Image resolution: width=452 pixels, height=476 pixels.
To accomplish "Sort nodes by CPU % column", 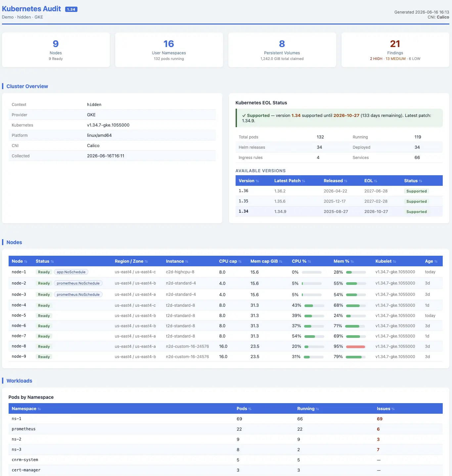I will (301, 261).
